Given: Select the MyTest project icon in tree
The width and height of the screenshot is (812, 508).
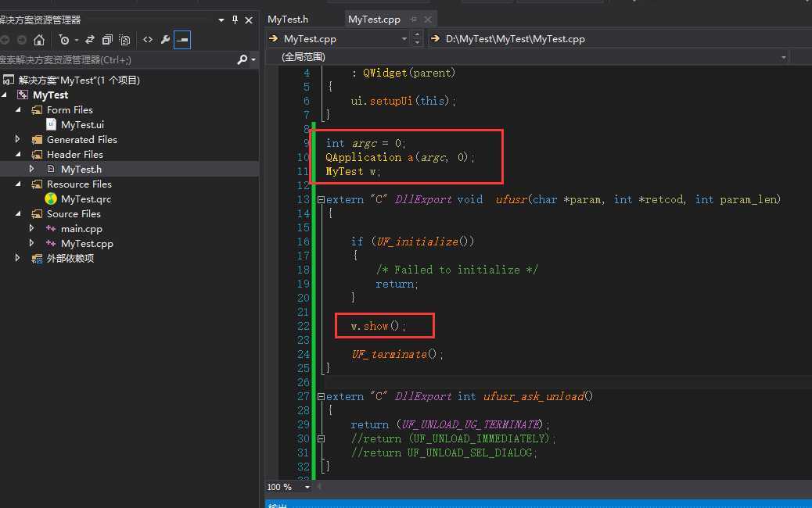Looking at the screenshot, I should coord(22,95).
